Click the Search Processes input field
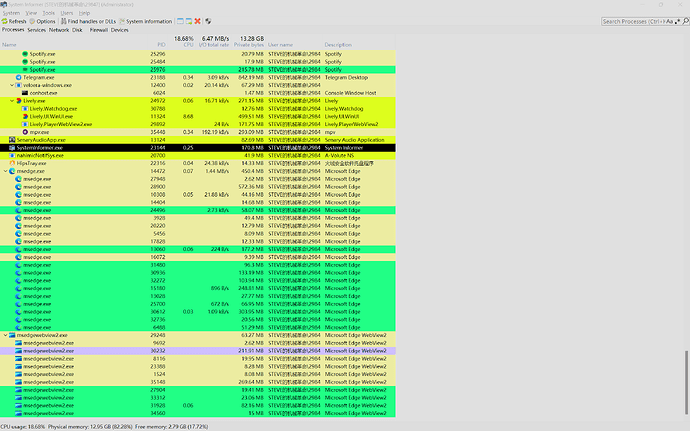This screenshot has height=431, width=690. point(633,21)
